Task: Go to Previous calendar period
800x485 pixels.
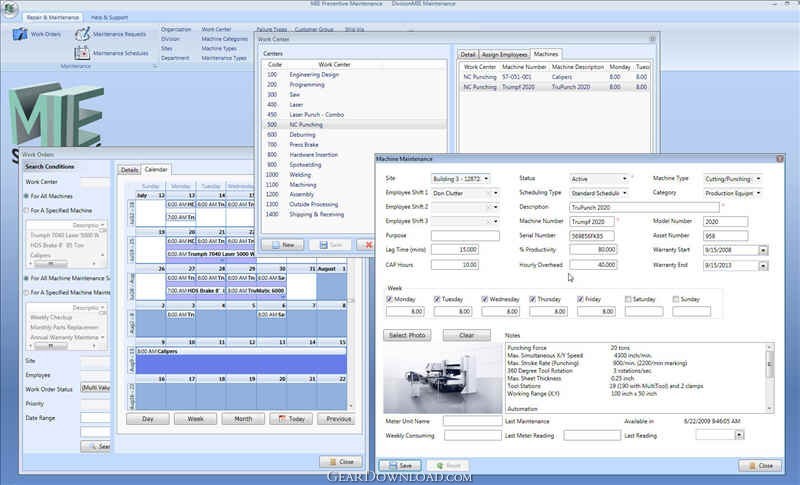Action: [x=337, y=419]
